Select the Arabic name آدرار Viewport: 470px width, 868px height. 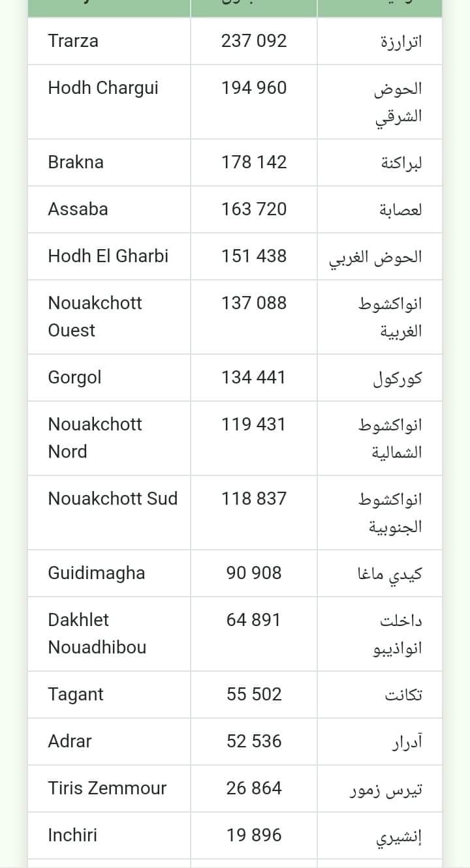click(x=407, y=742)
